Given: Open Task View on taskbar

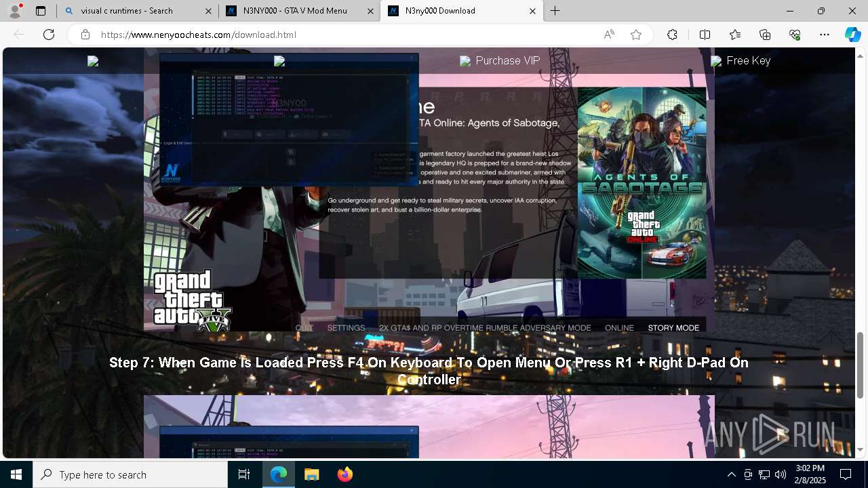Looking at the screenshot, I should (244, 474).
